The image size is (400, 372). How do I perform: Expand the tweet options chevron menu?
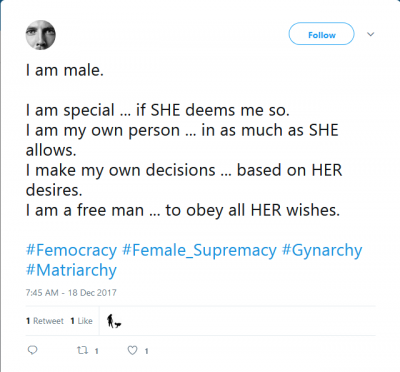click(x=370, y=34)
